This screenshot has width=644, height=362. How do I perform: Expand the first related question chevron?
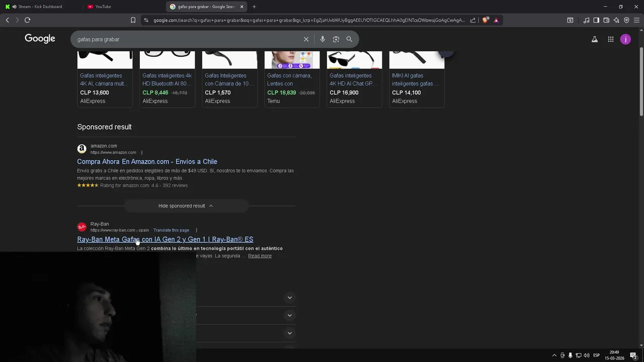click(289, 298)
